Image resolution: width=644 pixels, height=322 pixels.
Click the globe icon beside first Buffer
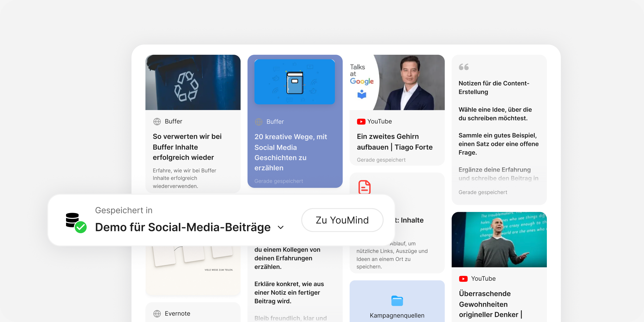tap(157, 122)
